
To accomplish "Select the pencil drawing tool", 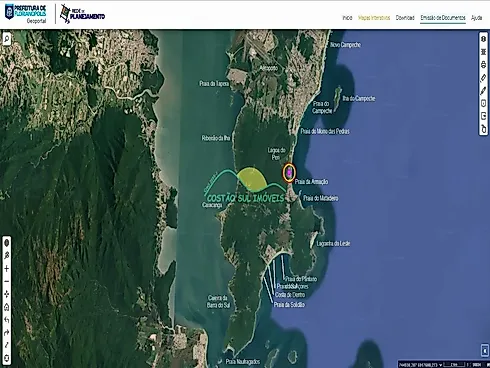I will [483, 91].
